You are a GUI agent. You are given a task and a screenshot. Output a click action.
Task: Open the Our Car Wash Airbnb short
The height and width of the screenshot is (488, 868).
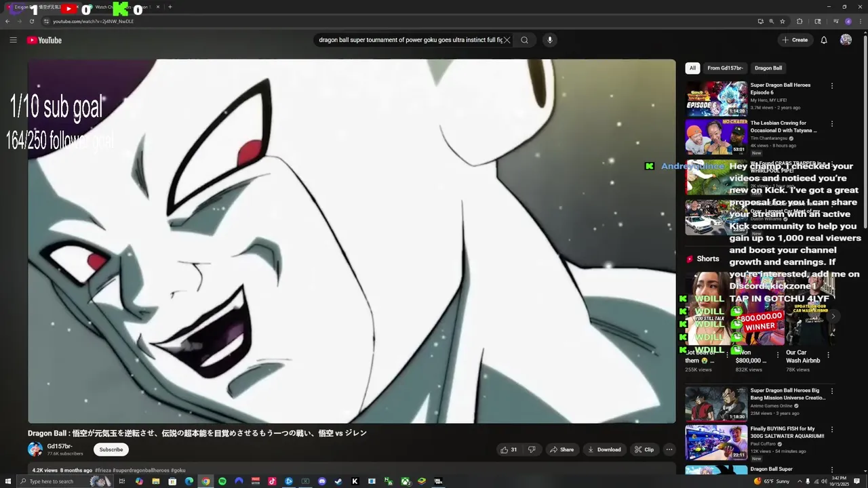click(x=810, y=309)
